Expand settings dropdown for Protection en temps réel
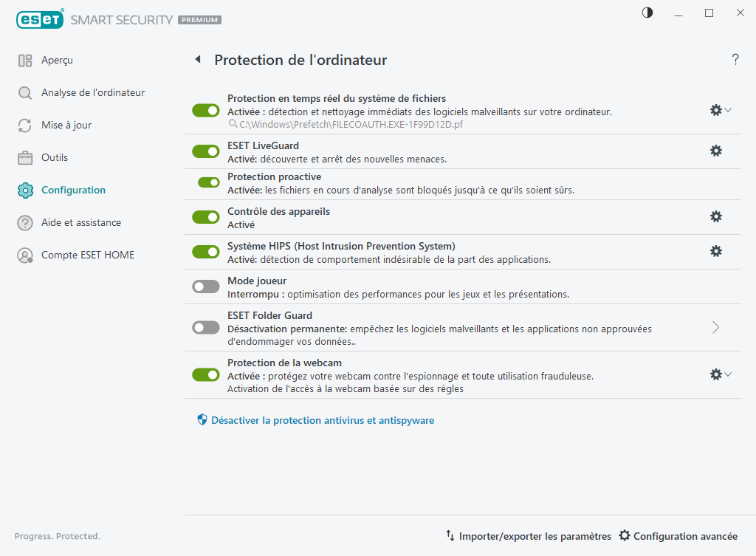The width and height of the screenshot is (756, 556). tap(729, 110)
